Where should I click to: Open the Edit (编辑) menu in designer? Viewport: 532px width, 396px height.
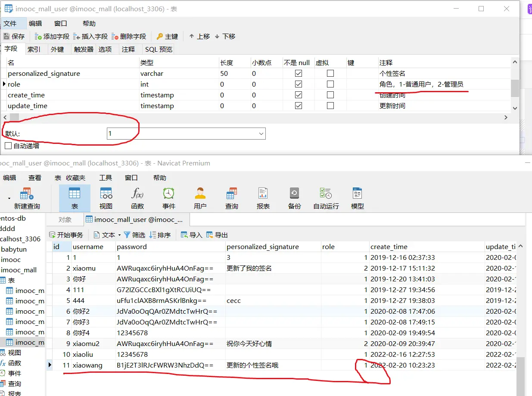pos(35,23)
